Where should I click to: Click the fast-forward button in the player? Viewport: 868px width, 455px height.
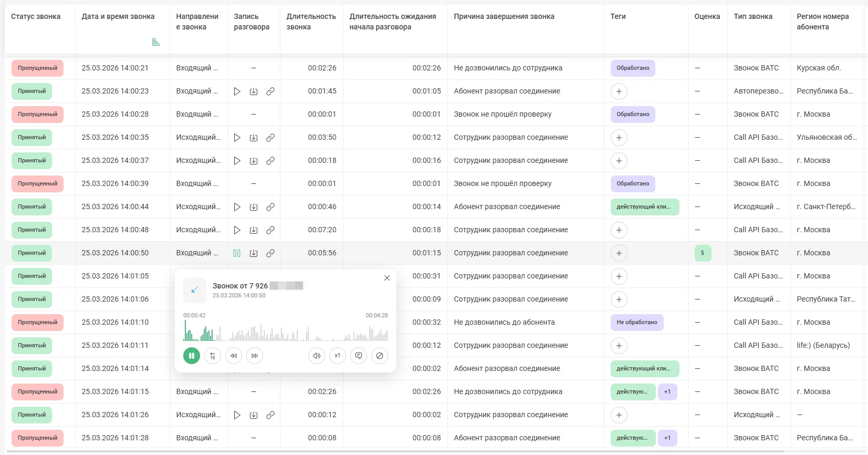click(x=255, y=356)
